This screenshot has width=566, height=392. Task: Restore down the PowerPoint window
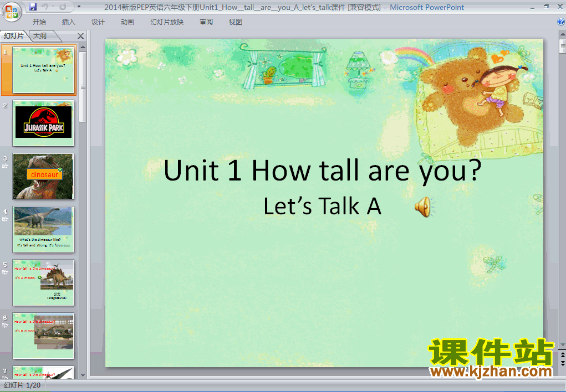(546, 7)
